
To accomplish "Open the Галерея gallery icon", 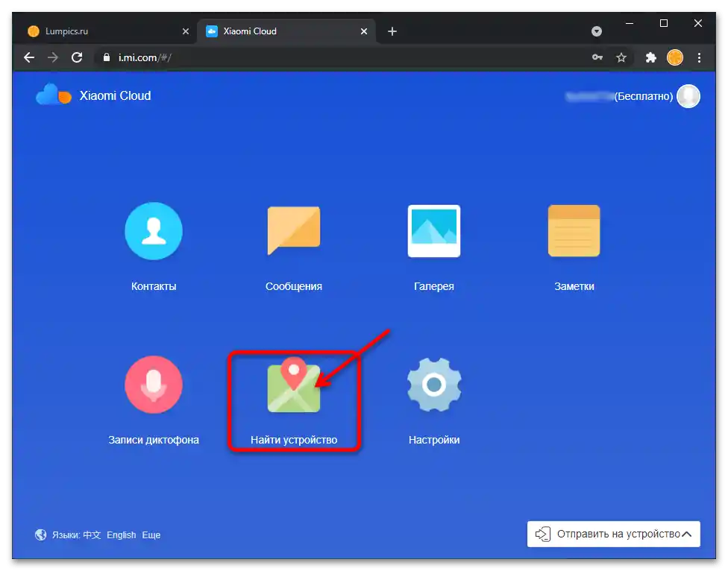I will point(434,231).
